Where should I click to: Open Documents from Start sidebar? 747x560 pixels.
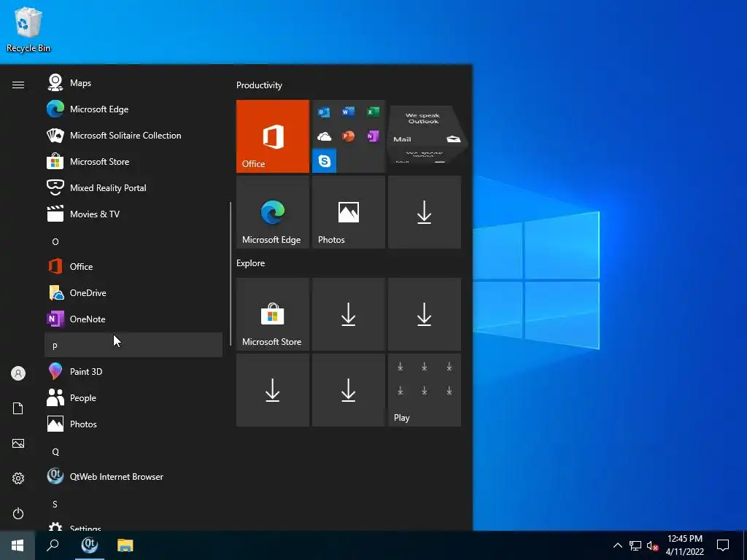pos(18,408)
